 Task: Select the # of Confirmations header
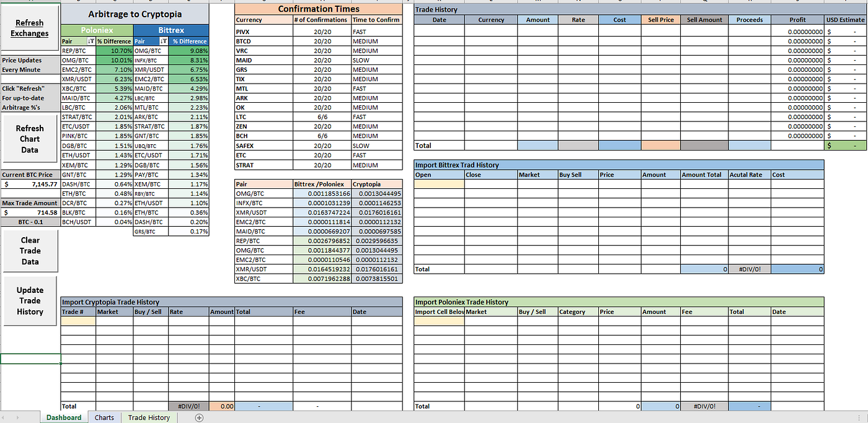click(322, 20)
